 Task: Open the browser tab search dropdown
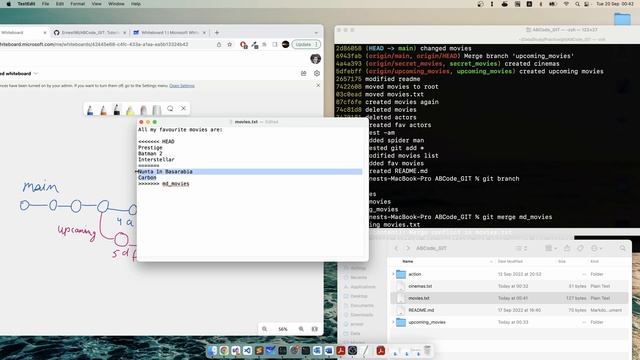click(x=316, y=33)
